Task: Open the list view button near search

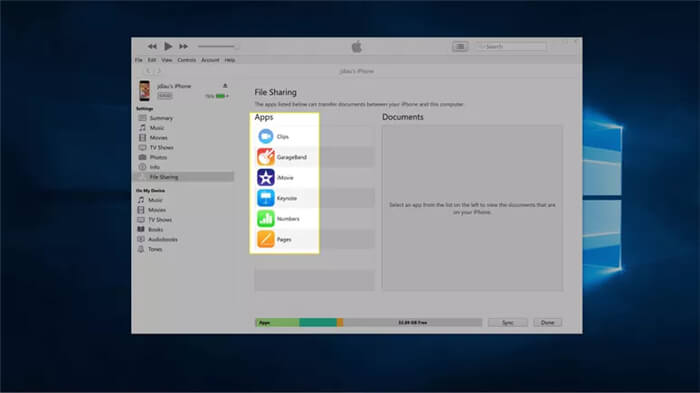Action: tap(460, 46)
